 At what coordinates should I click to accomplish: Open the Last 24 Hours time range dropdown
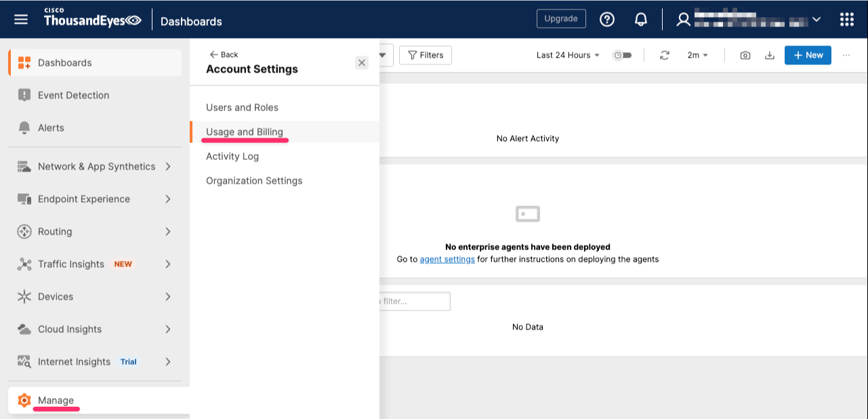pyautogui.click(x=568, y=56)
